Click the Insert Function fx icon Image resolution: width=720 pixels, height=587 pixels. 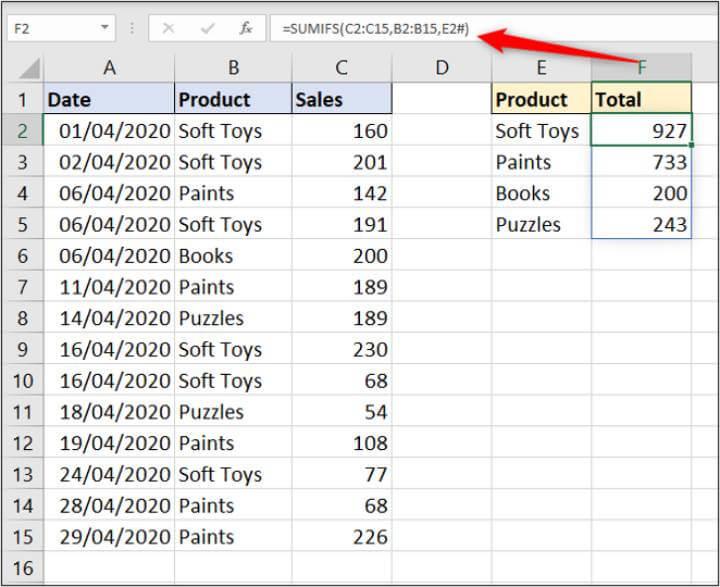(x=245, y=29)
